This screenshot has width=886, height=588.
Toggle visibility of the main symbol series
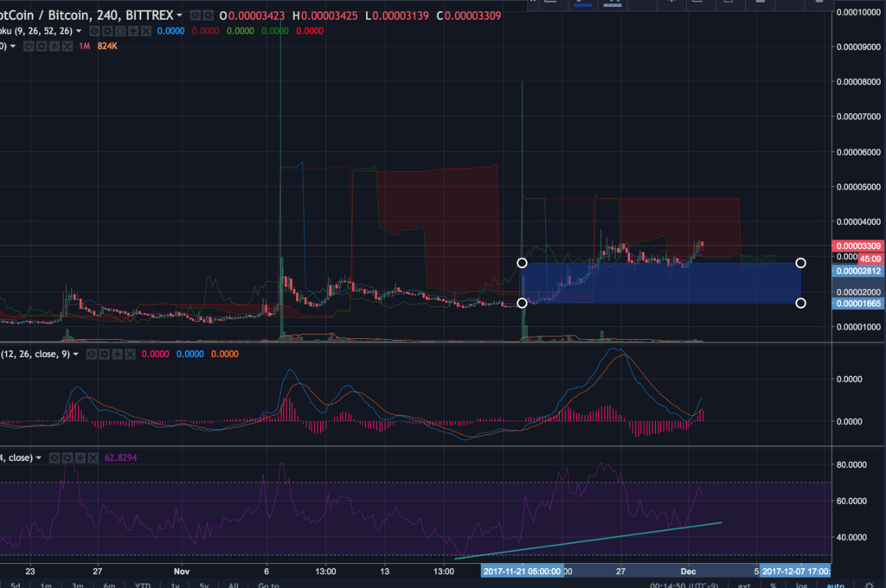[x=195, y=16]
